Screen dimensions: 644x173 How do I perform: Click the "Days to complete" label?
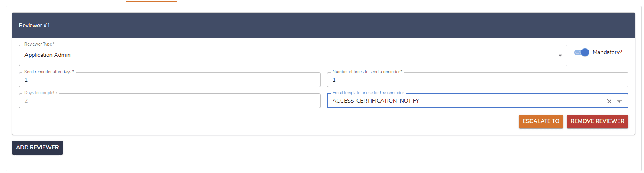(41, 93)
